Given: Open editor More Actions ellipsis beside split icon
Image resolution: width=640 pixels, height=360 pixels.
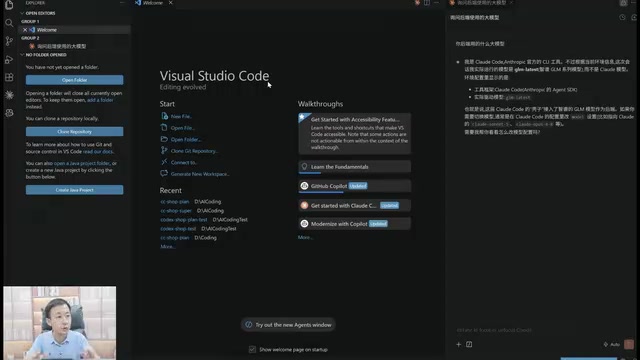Looking at the screenshot, I should tap(436, 3).
